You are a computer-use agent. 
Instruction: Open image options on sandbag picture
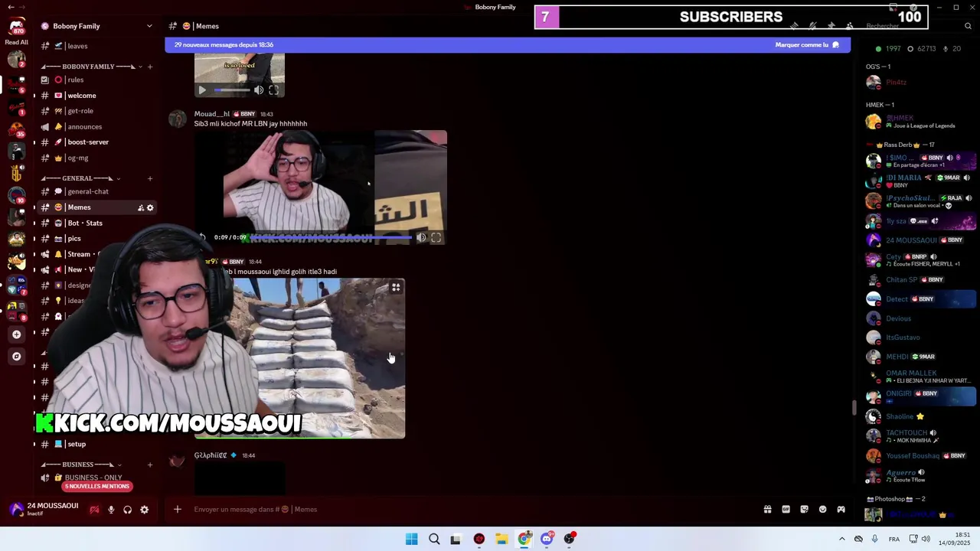[396, 288]
